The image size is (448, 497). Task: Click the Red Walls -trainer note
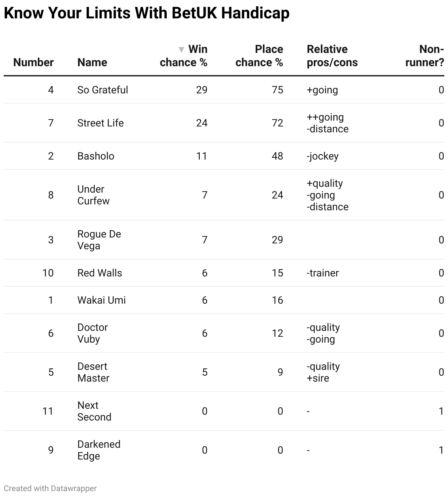pyautogui.click(x=322, y=273)
